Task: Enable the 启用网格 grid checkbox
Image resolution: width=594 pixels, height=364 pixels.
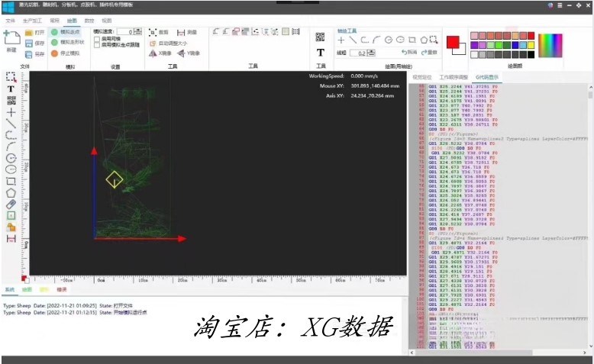Action: point(97,39)
